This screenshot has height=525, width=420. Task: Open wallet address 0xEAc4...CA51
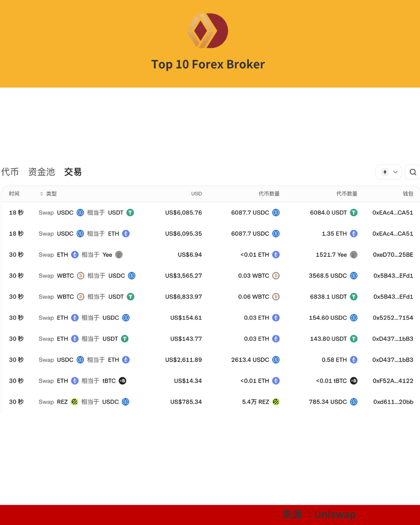click(393, 213)
